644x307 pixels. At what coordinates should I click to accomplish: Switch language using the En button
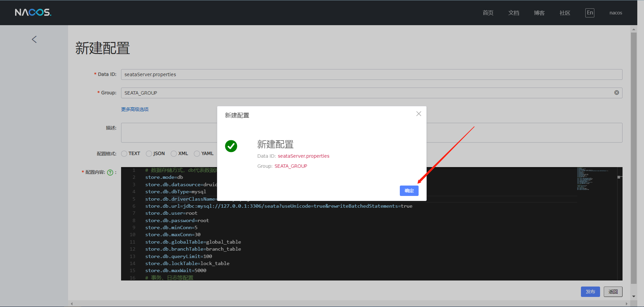tap(590, 13)
